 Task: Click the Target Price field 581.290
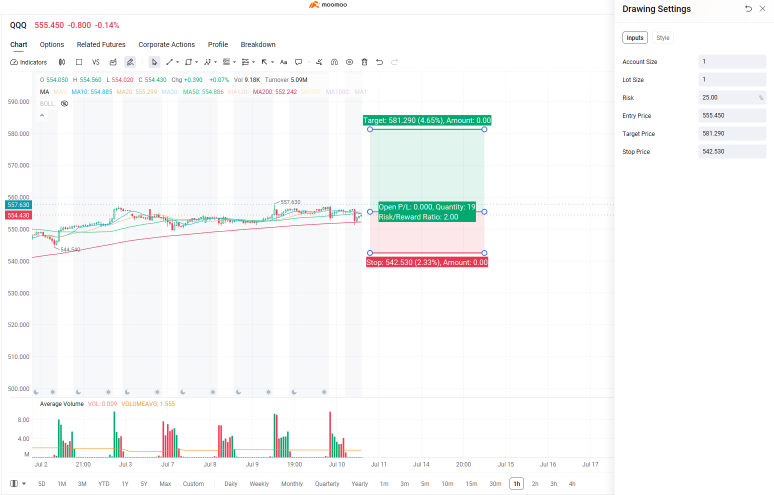pos(733,134)
